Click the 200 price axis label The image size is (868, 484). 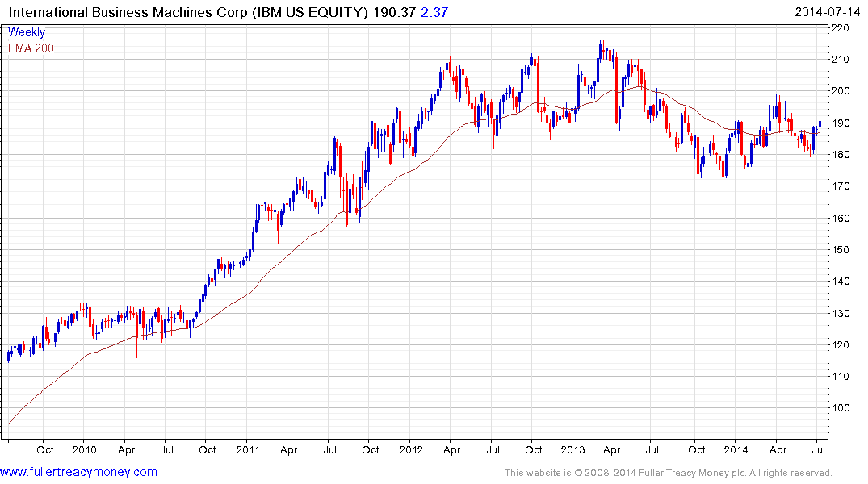(840, 90)
